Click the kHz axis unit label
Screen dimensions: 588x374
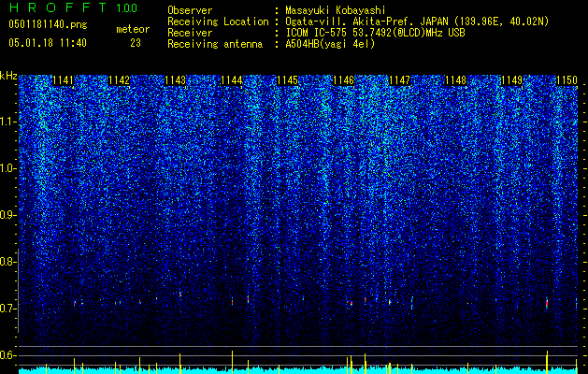click(8, 76)
